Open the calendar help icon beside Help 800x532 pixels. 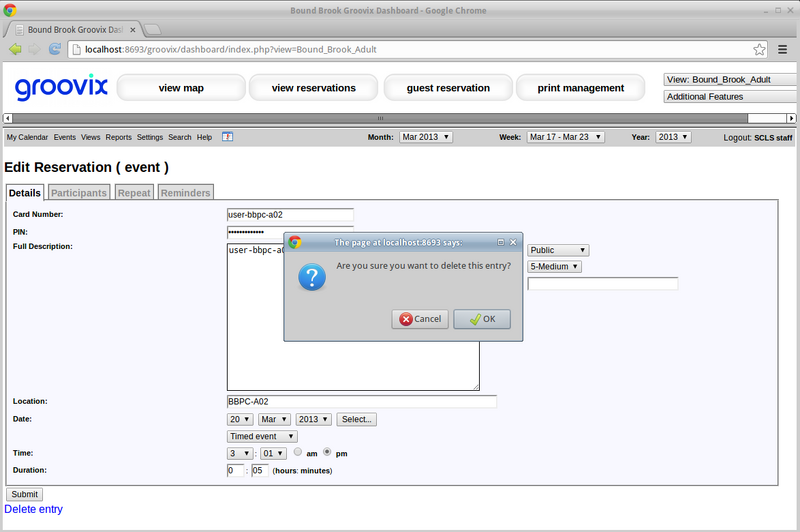[228, 137]
